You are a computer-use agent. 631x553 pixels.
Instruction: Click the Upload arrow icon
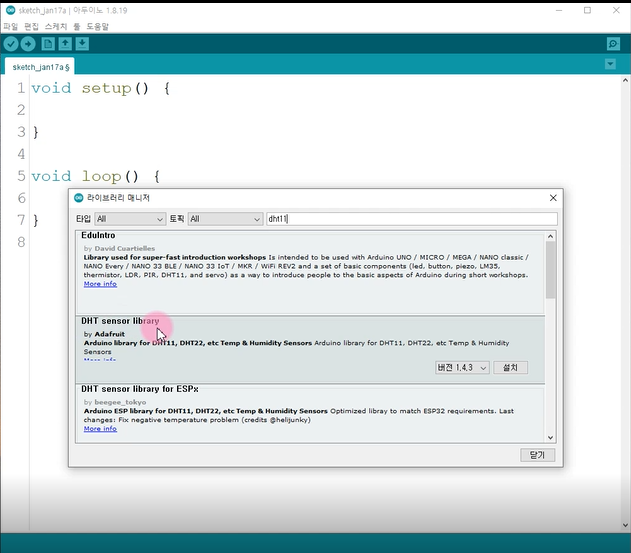[x=28, y=44]
